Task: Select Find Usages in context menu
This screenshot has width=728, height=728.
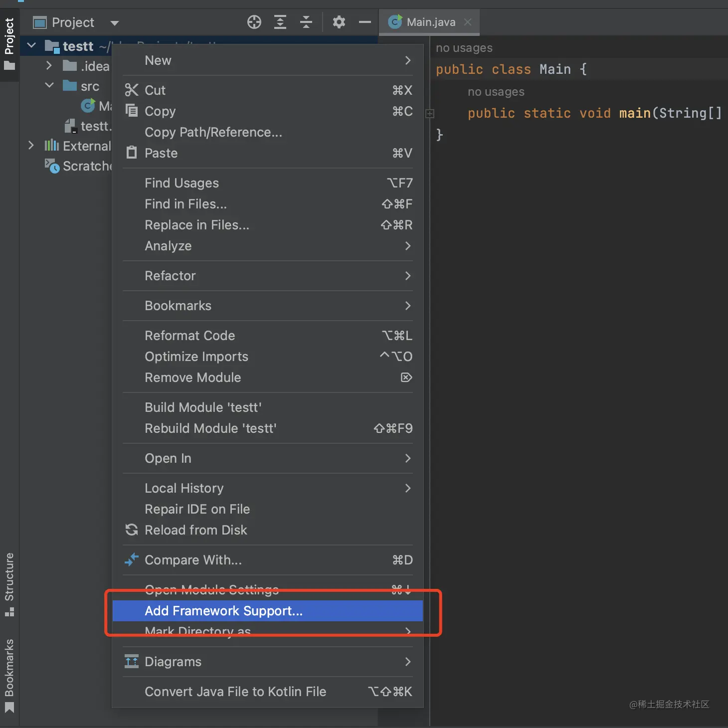Action: click(x=268, y=183)
